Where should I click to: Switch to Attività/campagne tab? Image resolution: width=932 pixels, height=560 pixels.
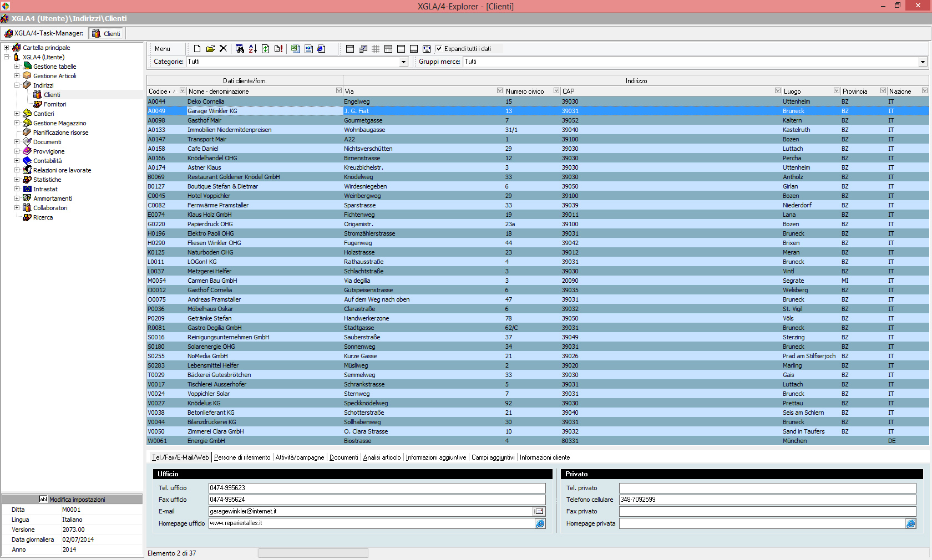[x=300, y=457]
